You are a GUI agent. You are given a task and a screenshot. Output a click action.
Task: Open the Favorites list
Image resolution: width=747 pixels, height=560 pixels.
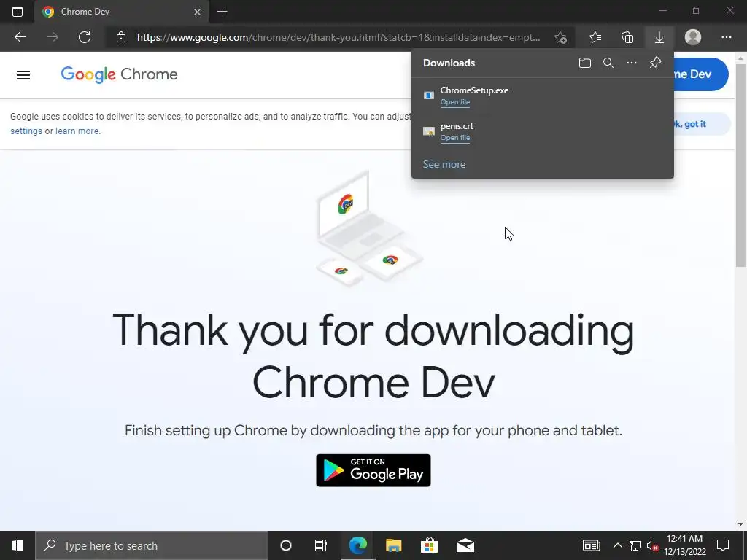coord(595,37)
